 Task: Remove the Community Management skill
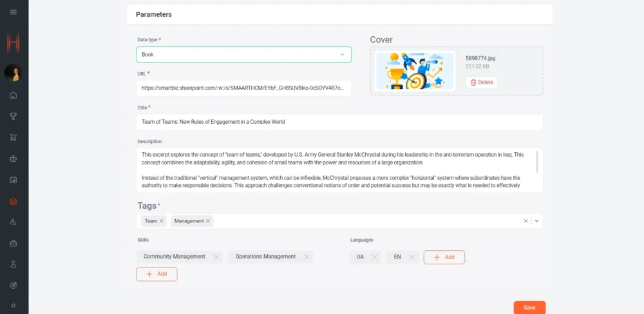pos(216,257)
